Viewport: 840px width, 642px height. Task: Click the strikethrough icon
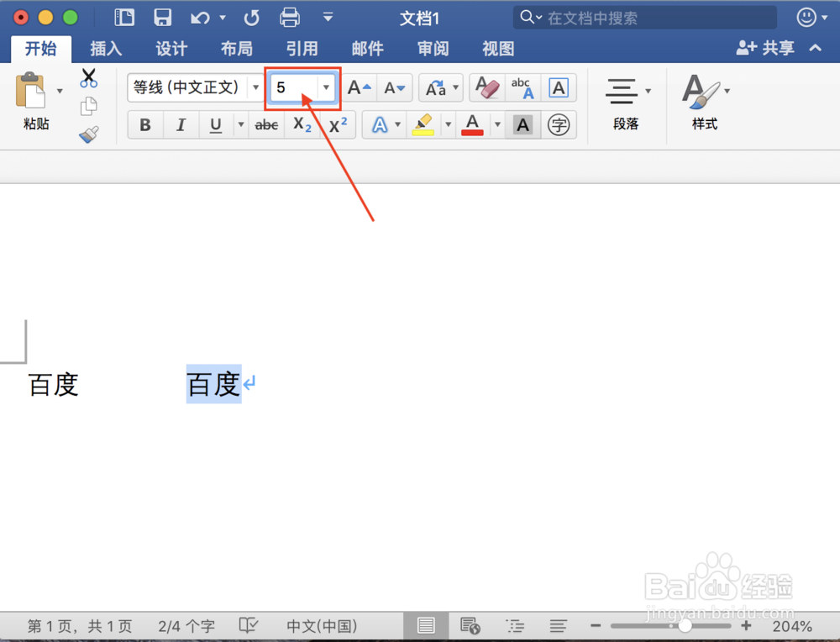[266, 124]
